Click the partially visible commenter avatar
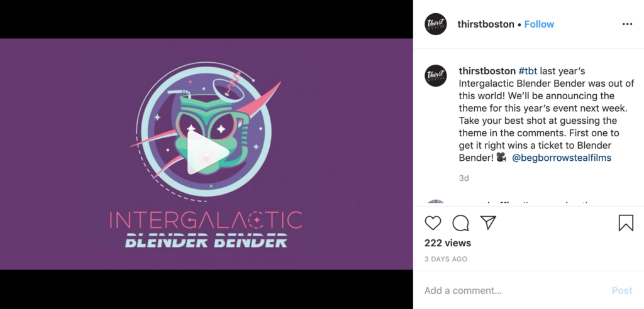The image size is (644, 309). click(435, 202)
